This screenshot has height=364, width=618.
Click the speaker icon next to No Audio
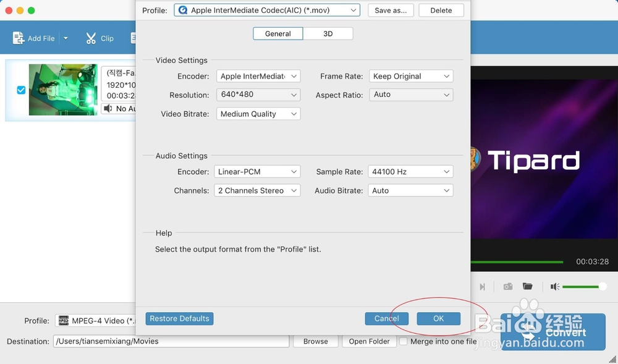(x=108, y=108)
